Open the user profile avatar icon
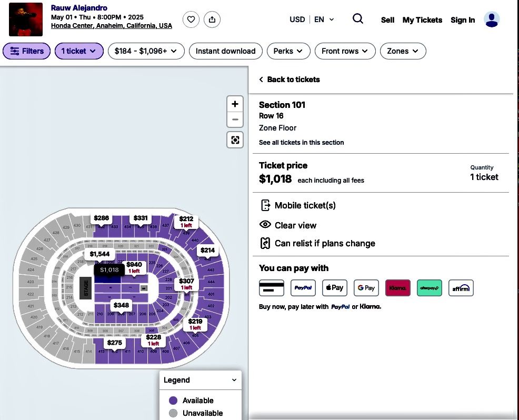The height and width of the screenshot is (420, 519). coord(492,19)
